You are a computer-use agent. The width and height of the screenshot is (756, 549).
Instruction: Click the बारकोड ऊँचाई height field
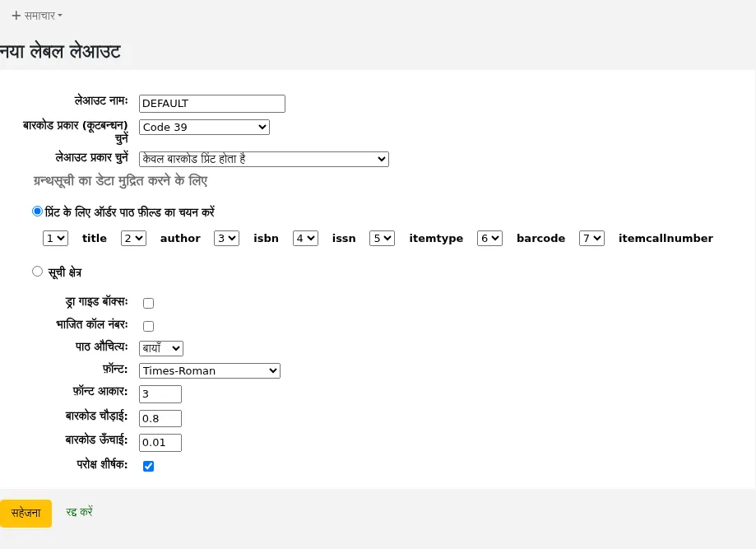point(160,442)
